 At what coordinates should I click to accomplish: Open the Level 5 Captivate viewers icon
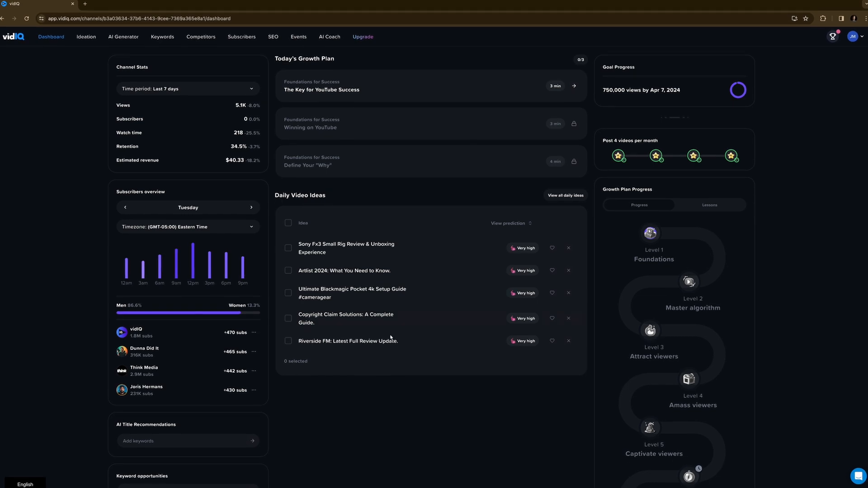650,427
